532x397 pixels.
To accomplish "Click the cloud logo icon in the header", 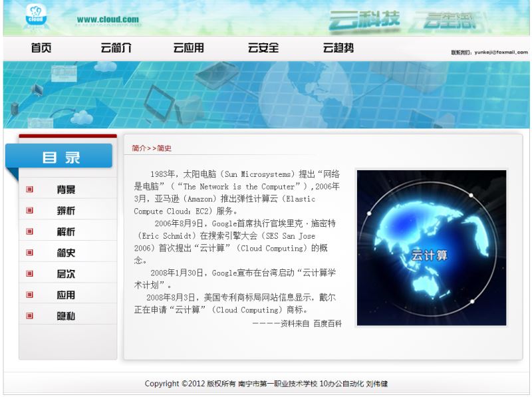I will coord(36,15).
